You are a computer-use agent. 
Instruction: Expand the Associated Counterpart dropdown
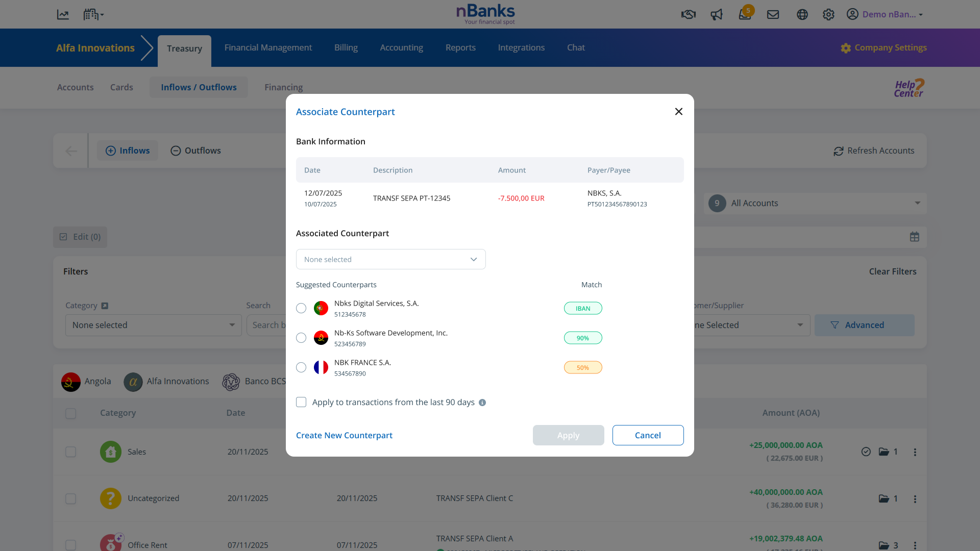[x=390, y=259]
